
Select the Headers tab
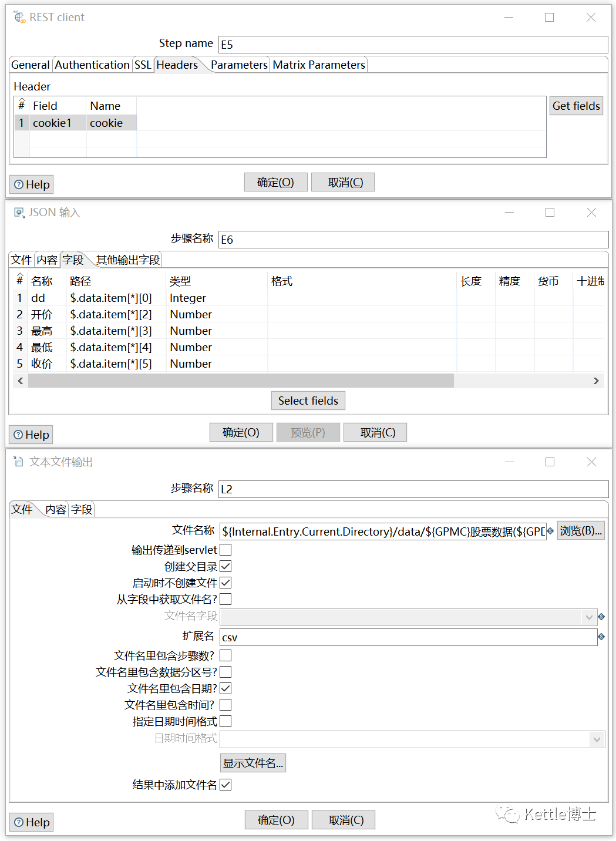tap(177, 65)
